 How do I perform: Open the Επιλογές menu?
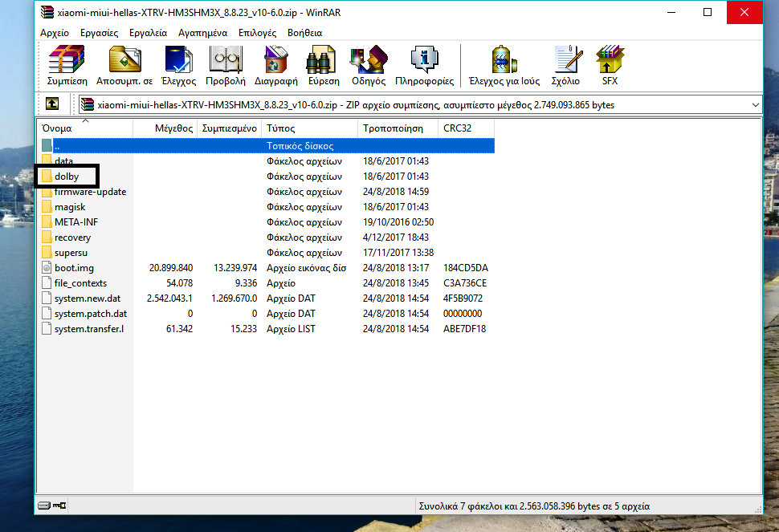click(256, 33)
